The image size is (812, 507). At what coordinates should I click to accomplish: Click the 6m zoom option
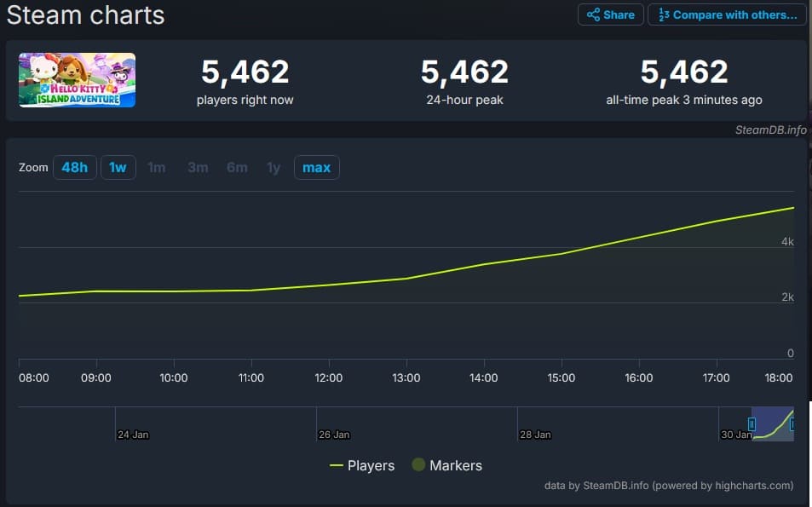(x=237, y=167)
